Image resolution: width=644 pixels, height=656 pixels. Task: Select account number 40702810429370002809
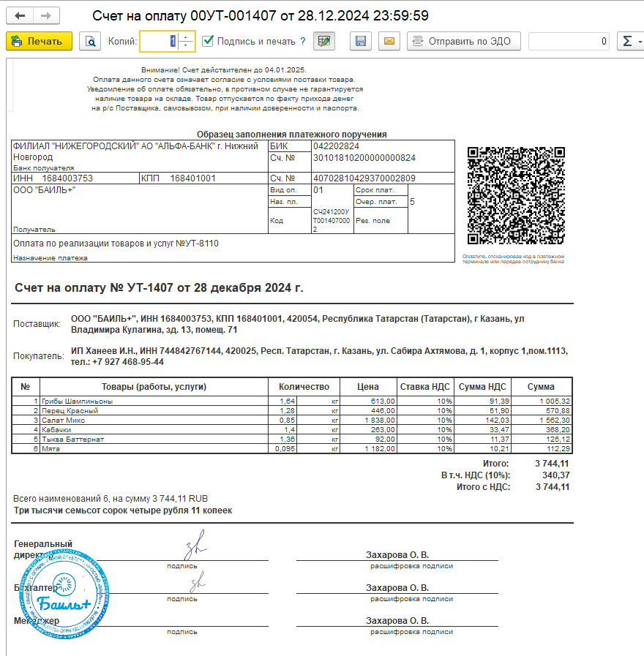tap(364, 178)
